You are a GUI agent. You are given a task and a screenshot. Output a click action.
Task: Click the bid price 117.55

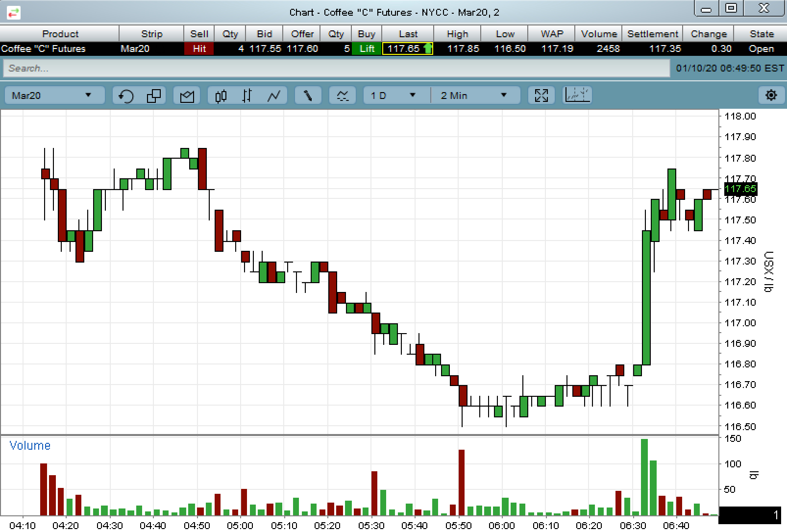265,48
